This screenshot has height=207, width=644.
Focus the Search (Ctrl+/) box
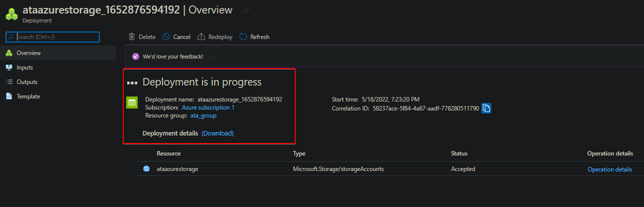(52, 37)
